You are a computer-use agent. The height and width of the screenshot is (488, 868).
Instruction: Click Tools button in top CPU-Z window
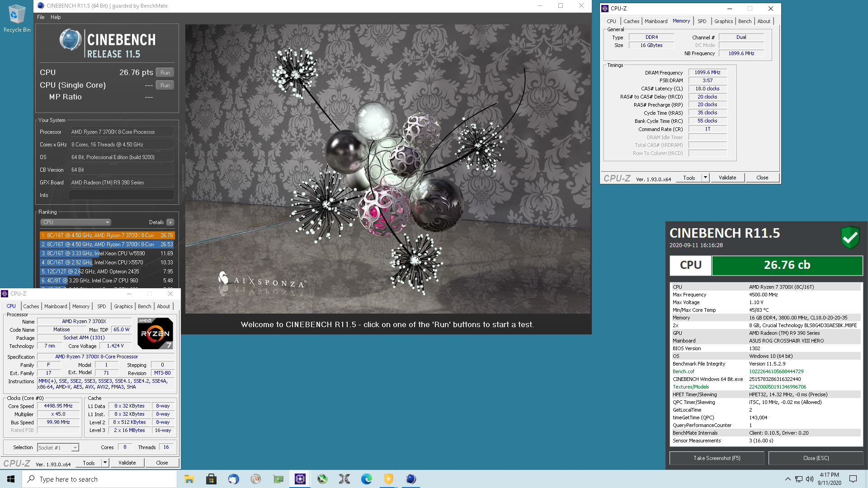pos(689,178)
